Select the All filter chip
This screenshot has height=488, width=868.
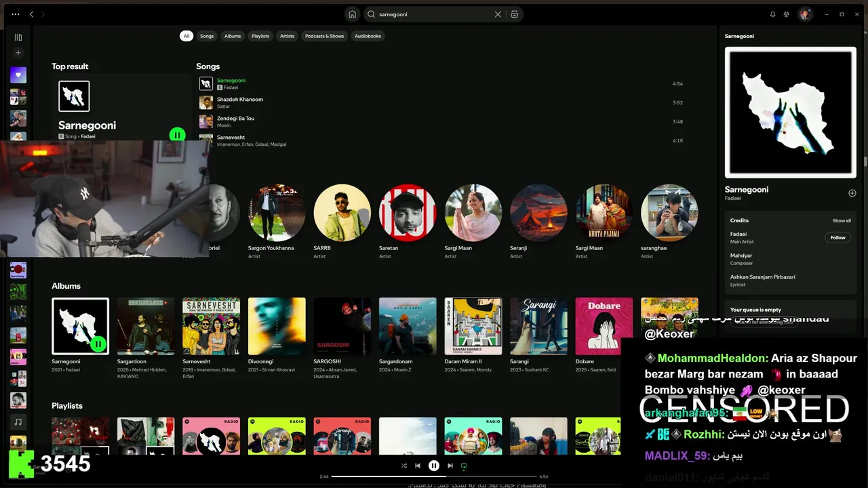(x=186, y=36)
